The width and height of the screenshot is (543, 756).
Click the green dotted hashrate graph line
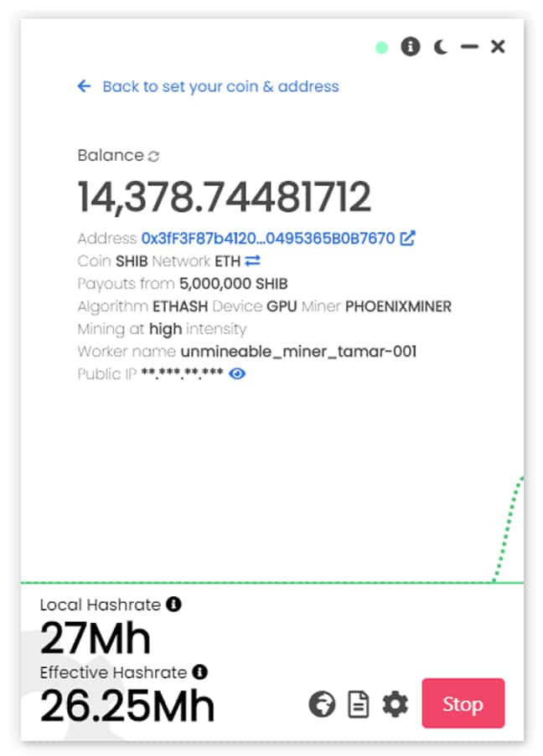[507, 527]
